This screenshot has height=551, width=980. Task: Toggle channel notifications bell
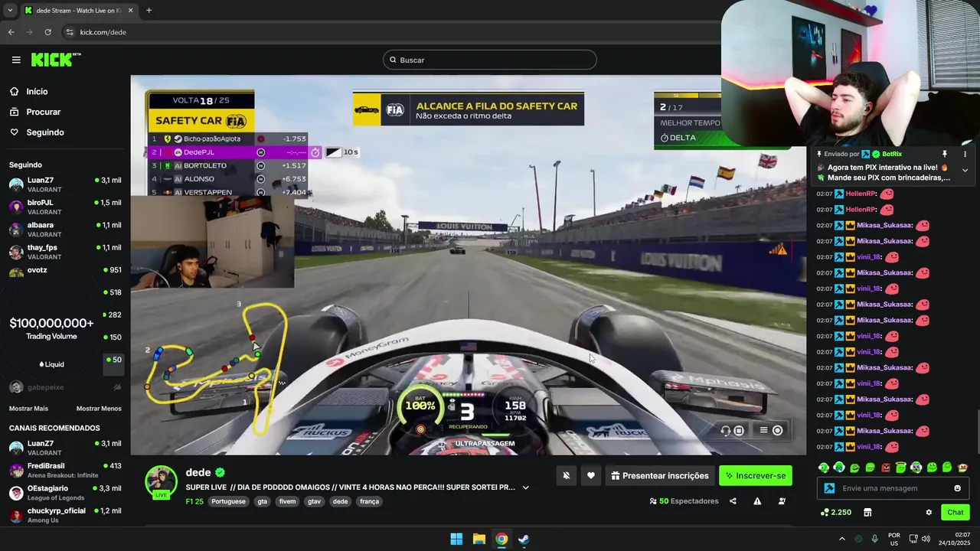pos(567,476)
